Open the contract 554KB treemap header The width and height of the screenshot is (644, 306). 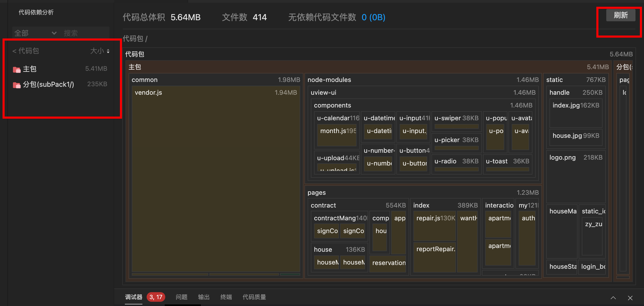(358, 205)
